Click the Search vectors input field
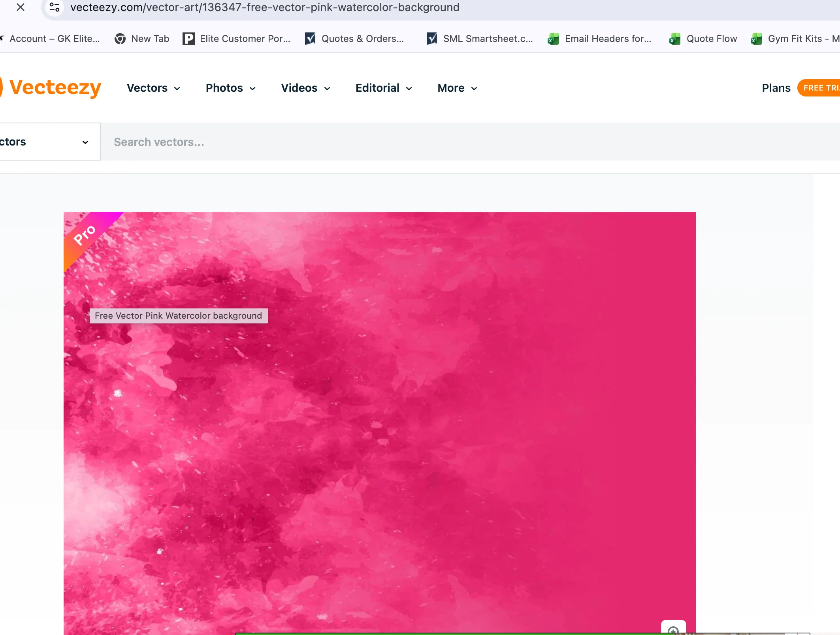Image resolution: width=840 pixels, height=635 pixels. pos(470,142)
